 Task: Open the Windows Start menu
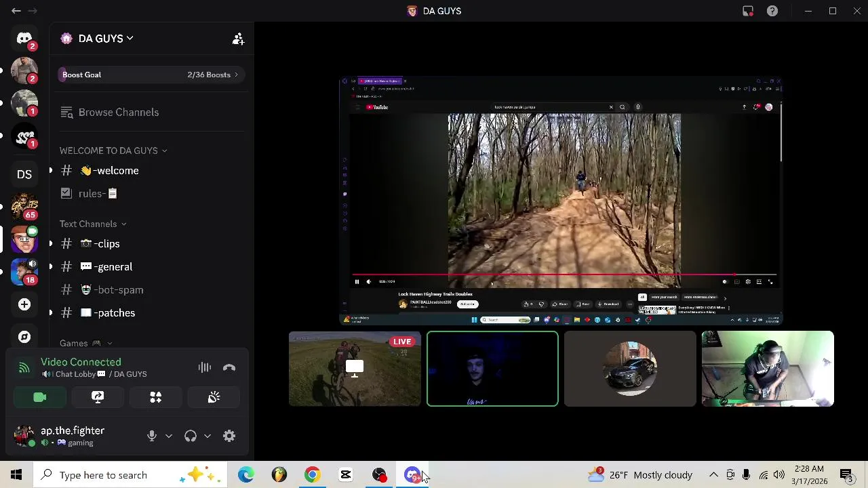[x=16, y=475]
